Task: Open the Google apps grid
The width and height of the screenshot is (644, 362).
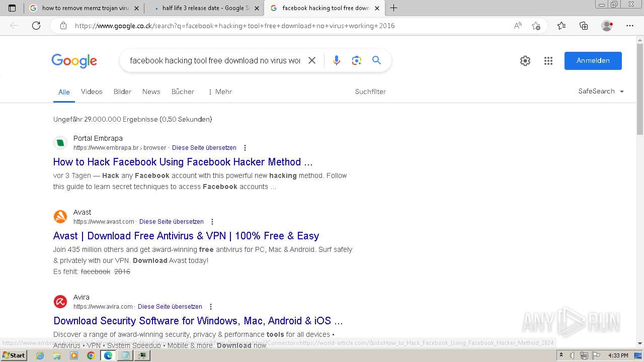Action: pos(548,61)
